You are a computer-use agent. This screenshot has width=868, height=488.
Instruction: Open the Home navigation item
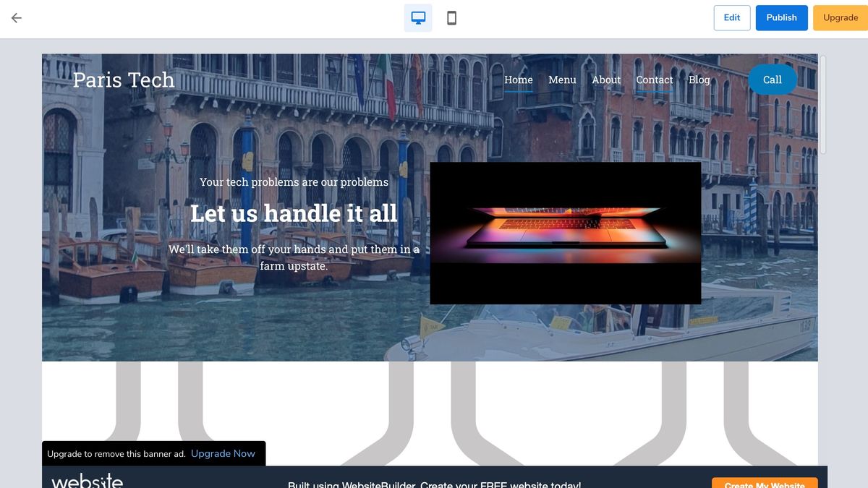(x=518, y=80)
